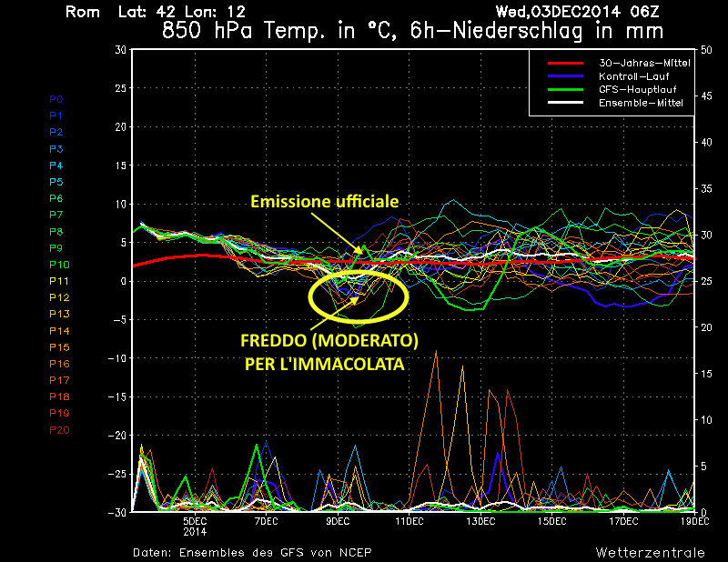This screenshot has width=728, height=562.
Task: Click the green GFS-Hauptlauf legend line
Action: point(565,89)
